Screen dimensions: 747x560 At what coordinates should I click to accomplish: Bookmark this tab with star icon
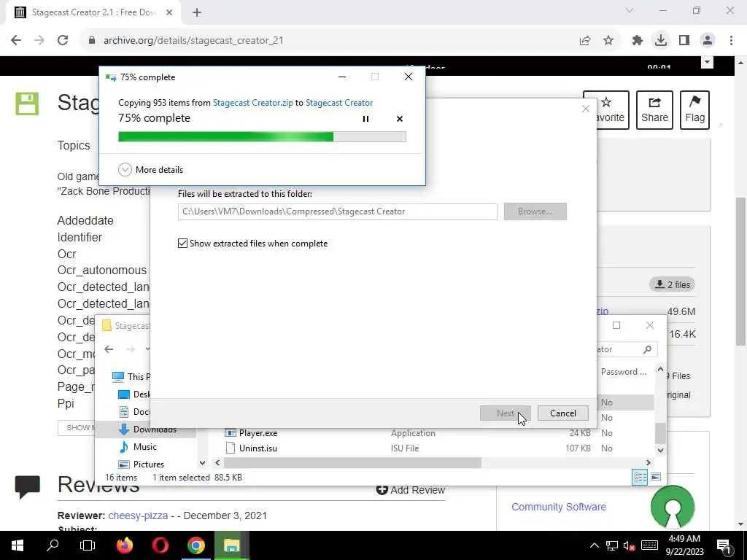pos(608,41)
